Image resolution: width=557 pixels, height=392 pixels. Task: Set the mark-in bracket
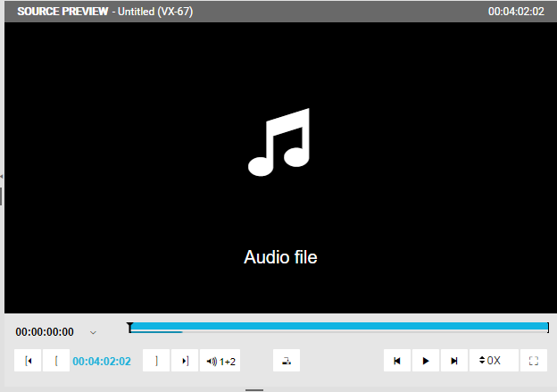pyautogui.click(x=56, y=361)
